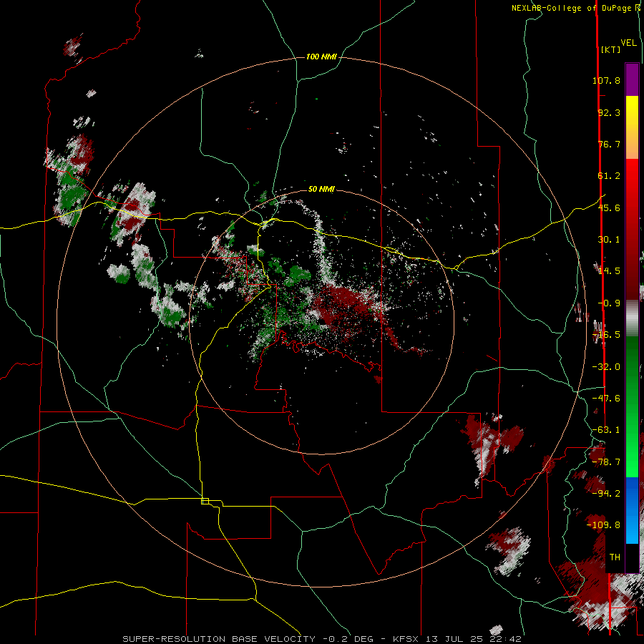Click the -63.1 velocity scale value
644x644 pixels.
tap(606, 430)
